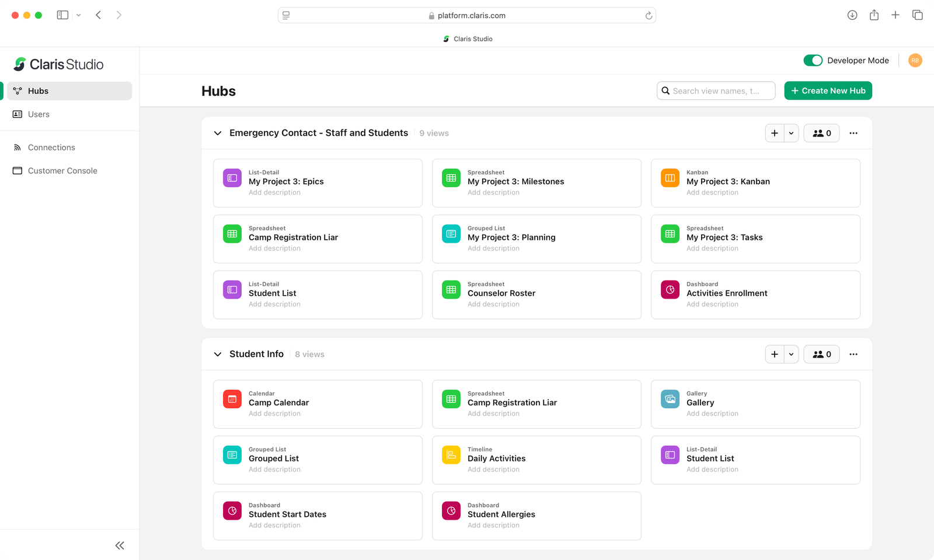This screenshot has width=934, height=560.
Task: Click the Search view names field
Action: pyautogui.click(x=716, y=90)
